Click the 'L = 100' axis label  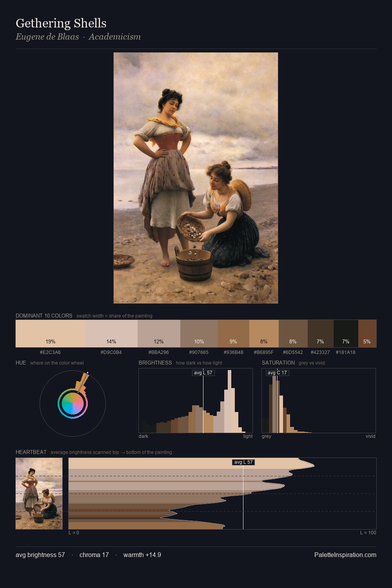tap(368, 533)
